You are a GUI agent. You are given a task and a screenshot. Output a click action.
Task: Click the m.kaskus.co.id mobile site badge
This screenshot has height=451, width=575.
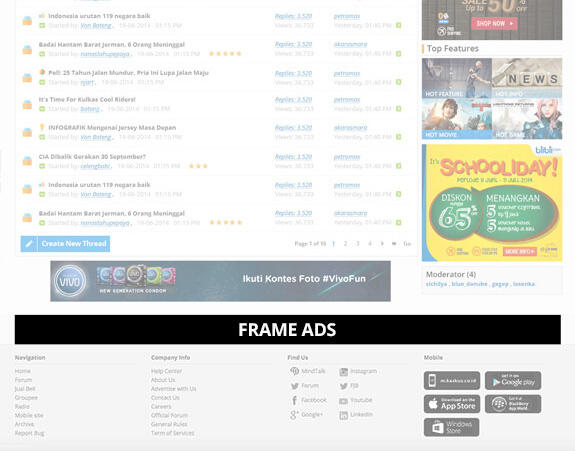pos(452,381)
